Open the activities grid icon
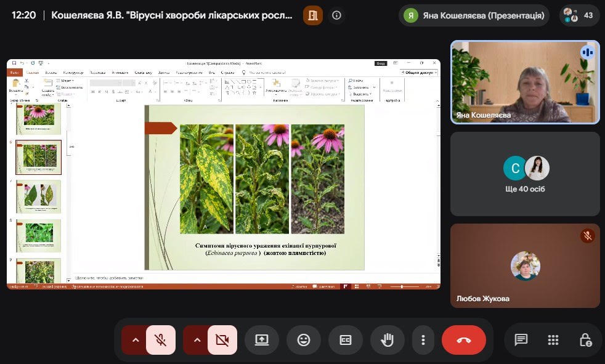Viewport: 605px width, 364px height. (x=553, y=340)
